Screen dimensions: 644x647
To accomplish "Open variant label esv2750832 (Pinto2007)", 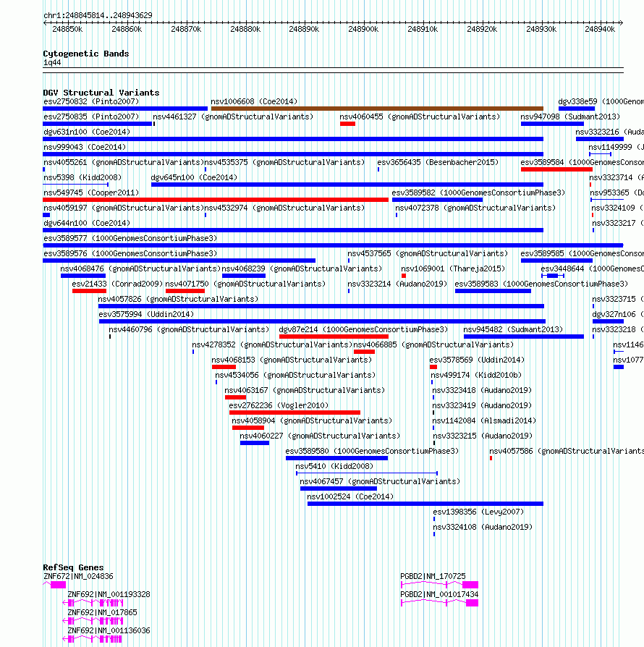I will tap(91, 101).
